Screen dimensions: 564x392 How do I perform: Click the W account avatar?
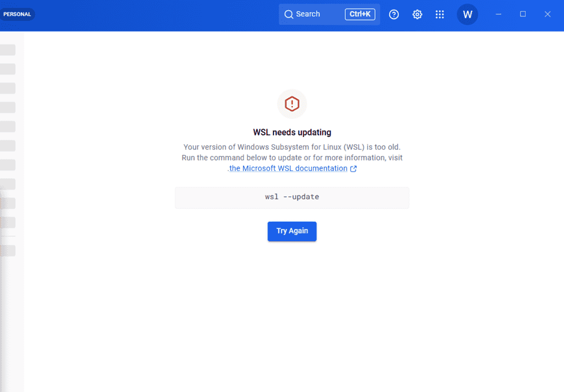[x=468, y=15]
